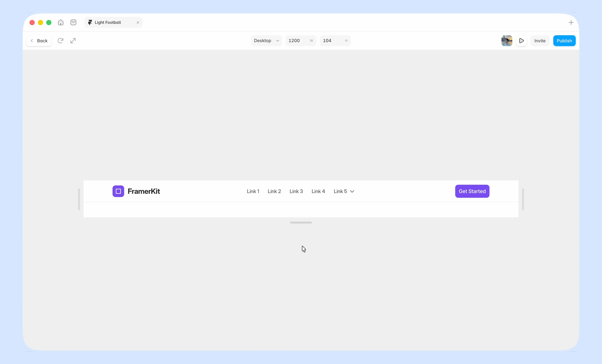Open Link 3 in the navbar

(x=296, y=191)
